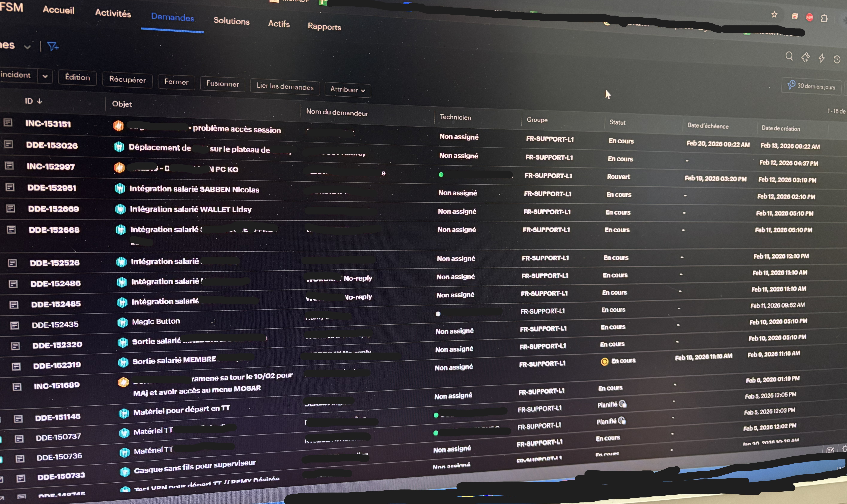Click the note icon beside DDE-152669
Image resolution: width=847 pixels, height=504 pixels.
(x=10, y=208)
